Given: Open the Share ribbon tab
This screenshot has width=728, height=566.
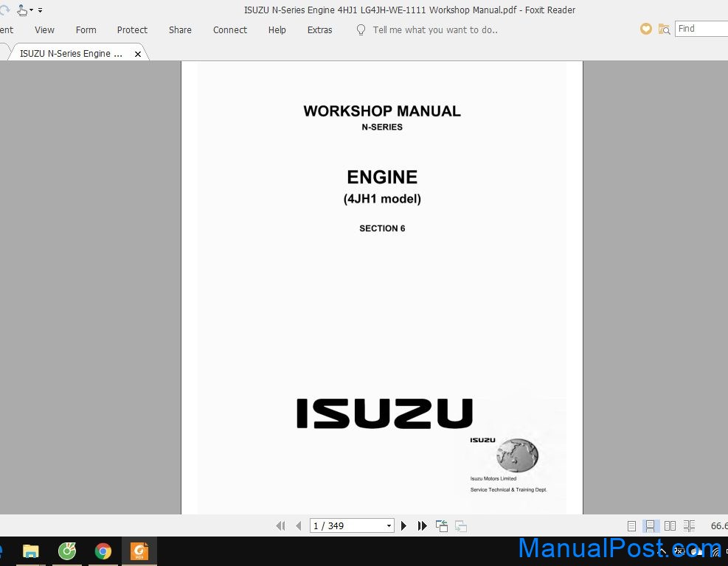Looking at the screenshot, I should click(180, 30).
